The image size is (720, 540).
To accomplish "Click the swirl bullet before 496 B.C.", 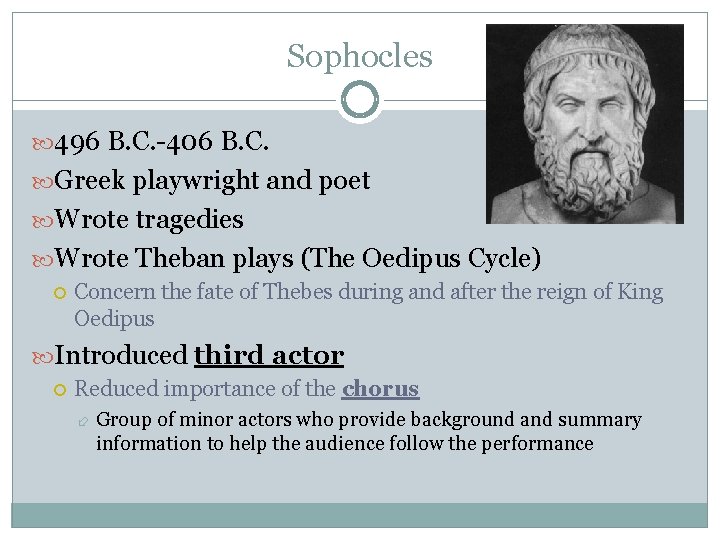I will point(43,144).
